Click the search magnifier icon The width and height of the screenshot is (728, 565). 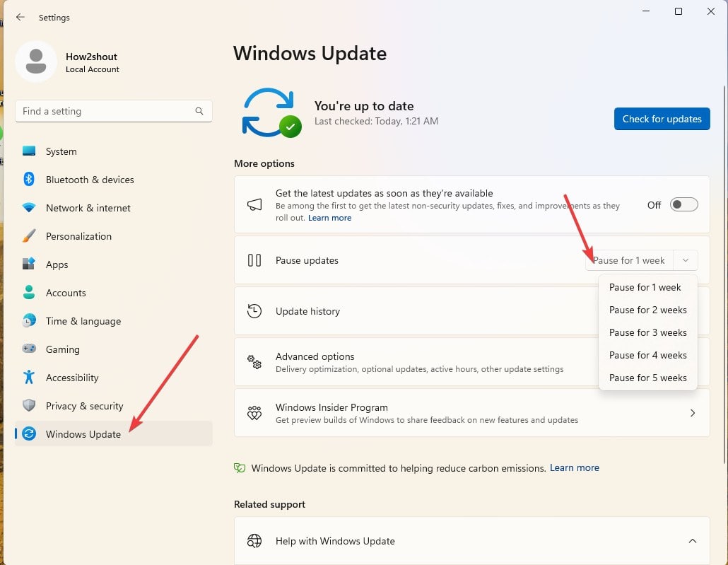click(199, 111)
